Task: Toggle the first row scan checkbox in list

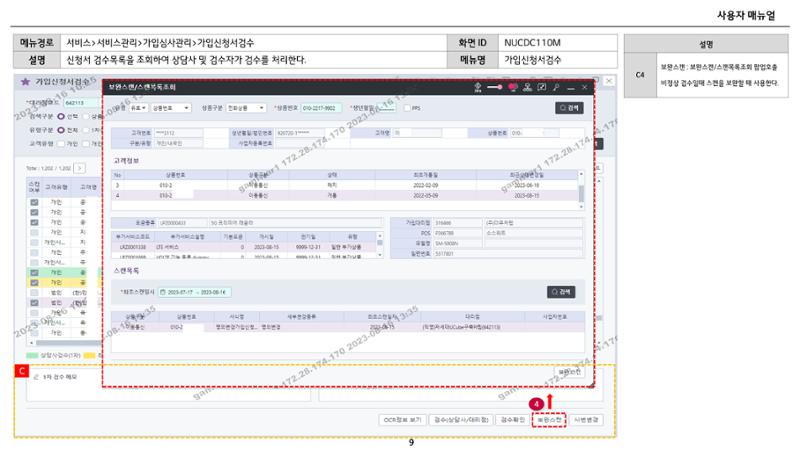Action: [34, 202]
